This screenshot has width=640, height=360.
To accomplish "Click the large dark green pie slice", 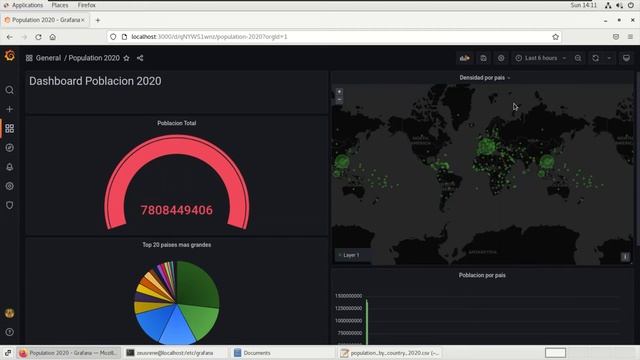I will click(197, 284).
